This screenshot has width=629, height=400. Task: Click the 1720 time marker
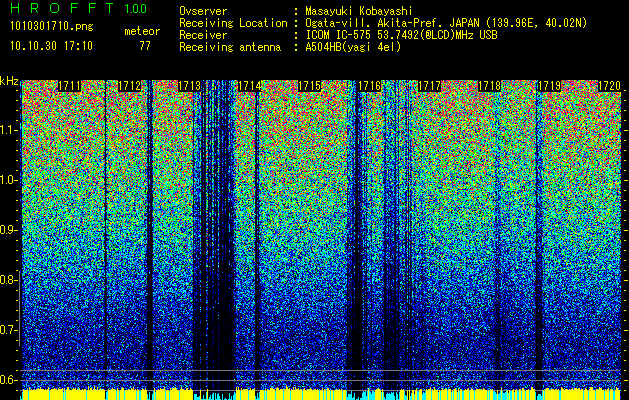[x=609, y=86]
